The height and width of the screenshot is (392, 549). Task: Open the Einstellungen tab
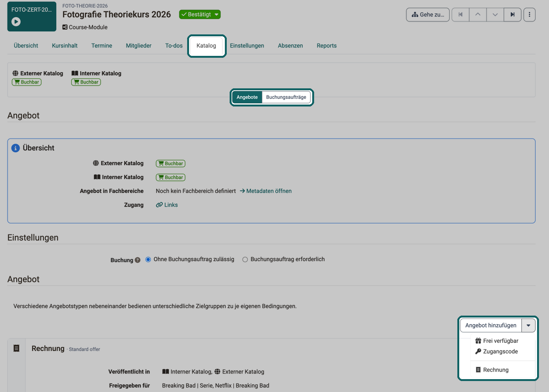point(247,45)
